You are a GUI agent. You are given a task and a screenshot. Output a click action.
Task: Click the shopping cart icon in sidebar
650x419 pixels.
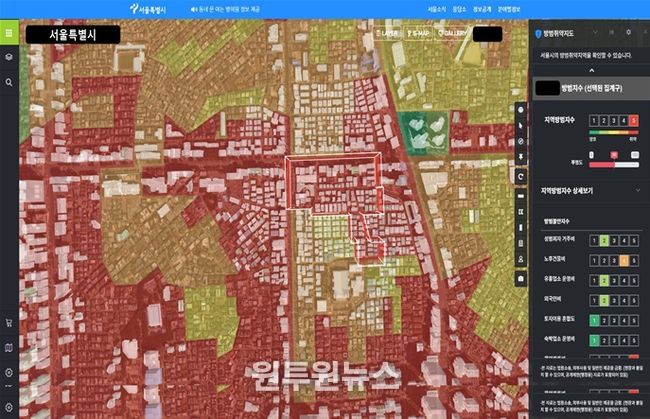(9, 322)
